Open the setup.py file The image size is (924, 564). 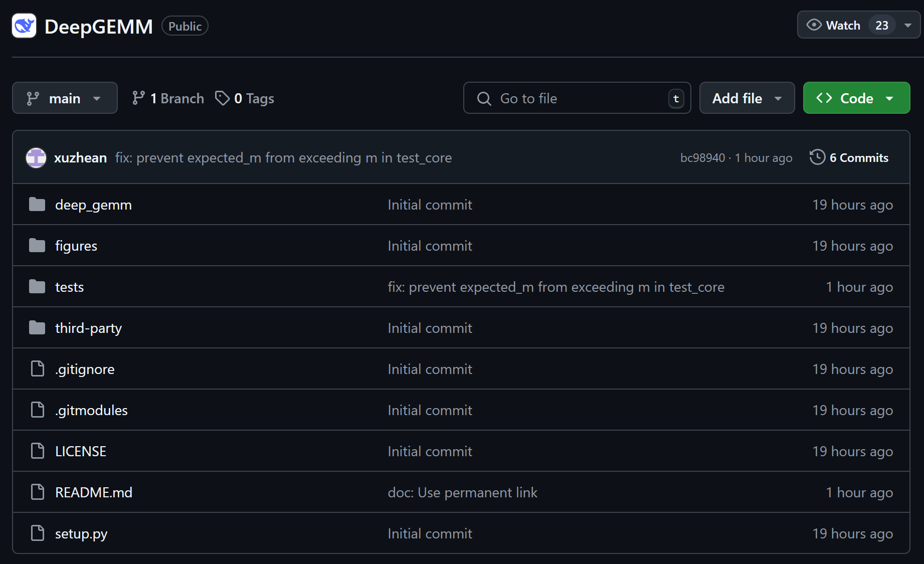[x=81, y=533]
